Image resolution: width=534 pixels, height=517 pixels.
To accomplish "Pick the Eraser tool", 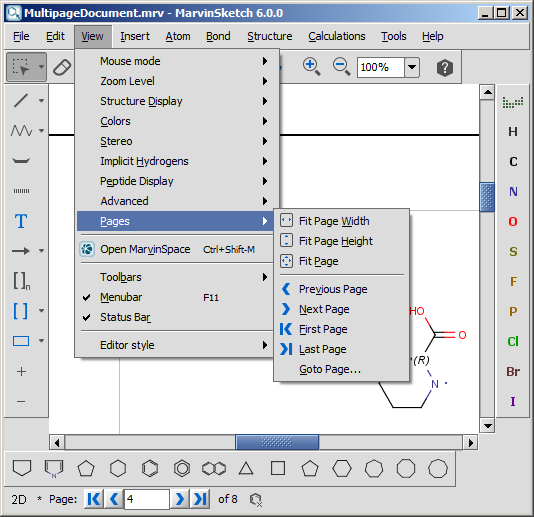I will coord(62,67).
